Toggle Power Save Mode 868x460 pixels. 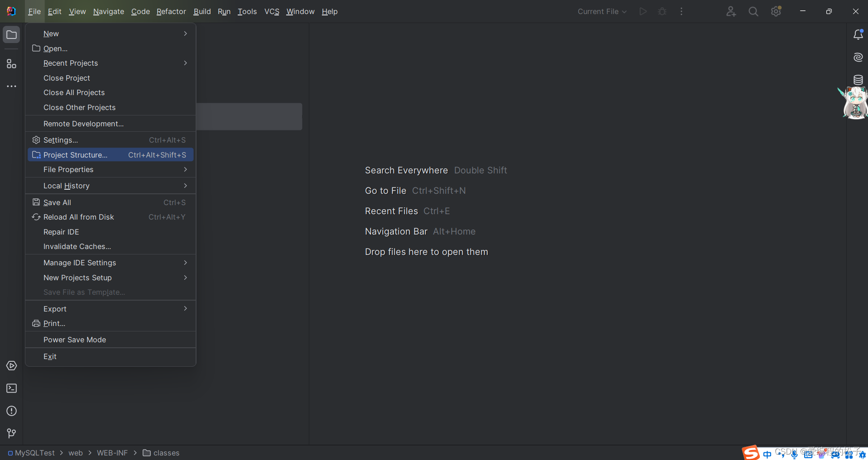75,340
